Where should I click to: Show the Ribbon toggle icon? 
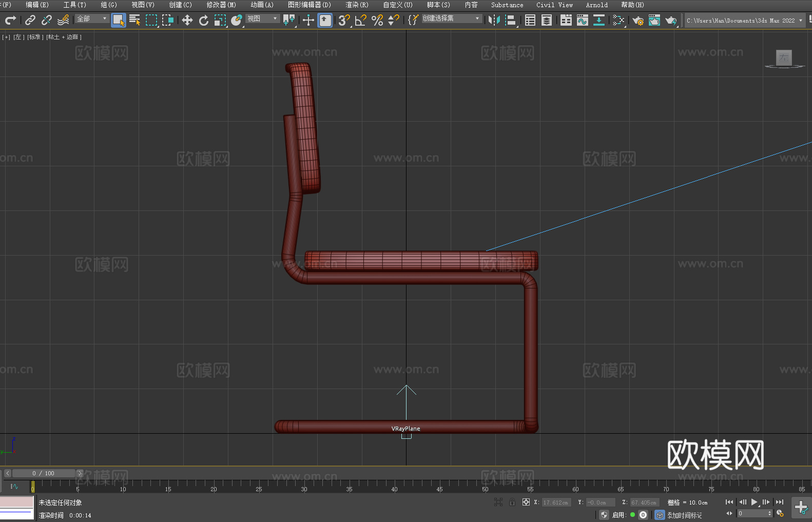click(566, 20)
